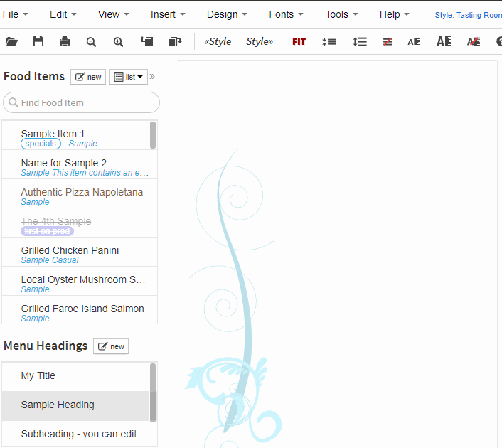This screenshot has width=502, height=448.
Task: Open the Edit menu
Action: tap(63, 14)
